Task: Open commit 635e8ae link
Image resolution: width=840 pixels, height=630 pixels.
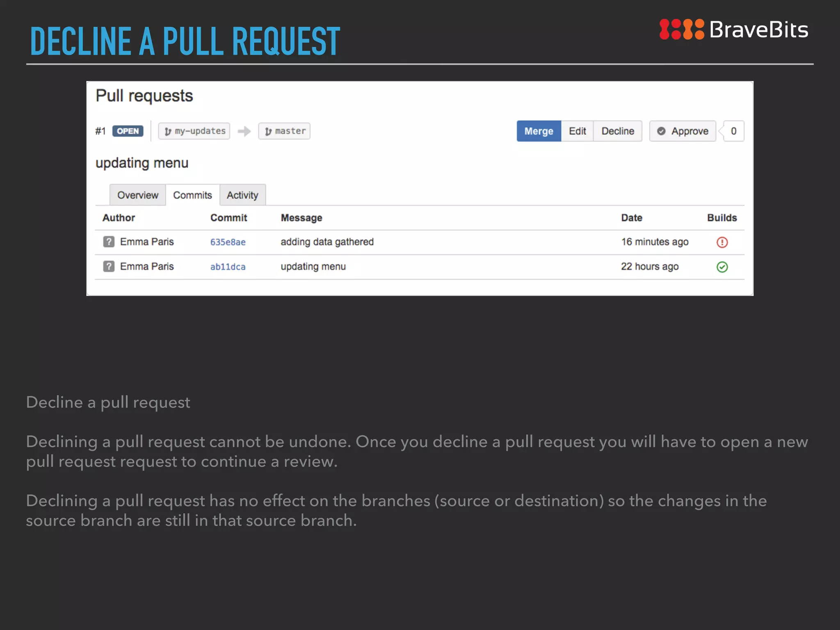Action: click(228, 242)
